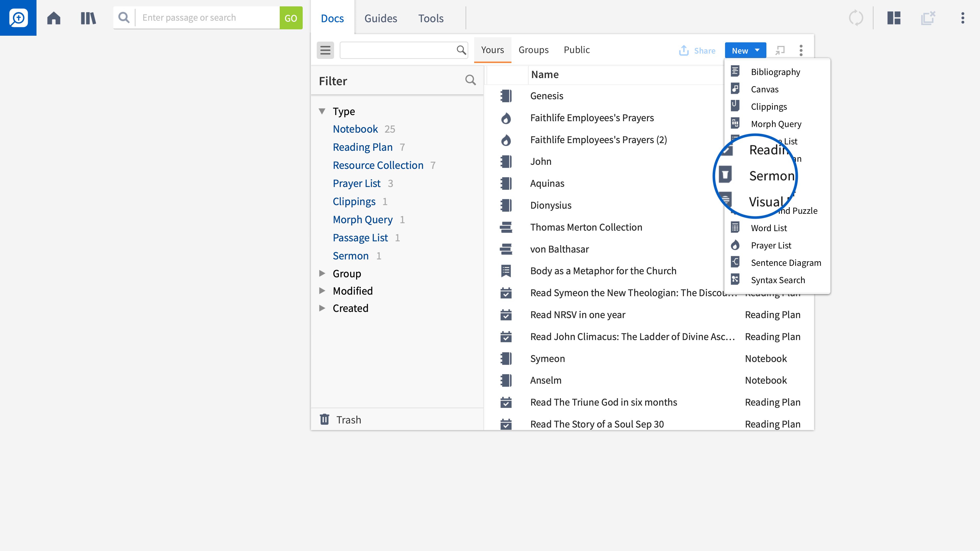Collapse the Type filter section
This screenshot has height=551, width=980.
point(322,111)
